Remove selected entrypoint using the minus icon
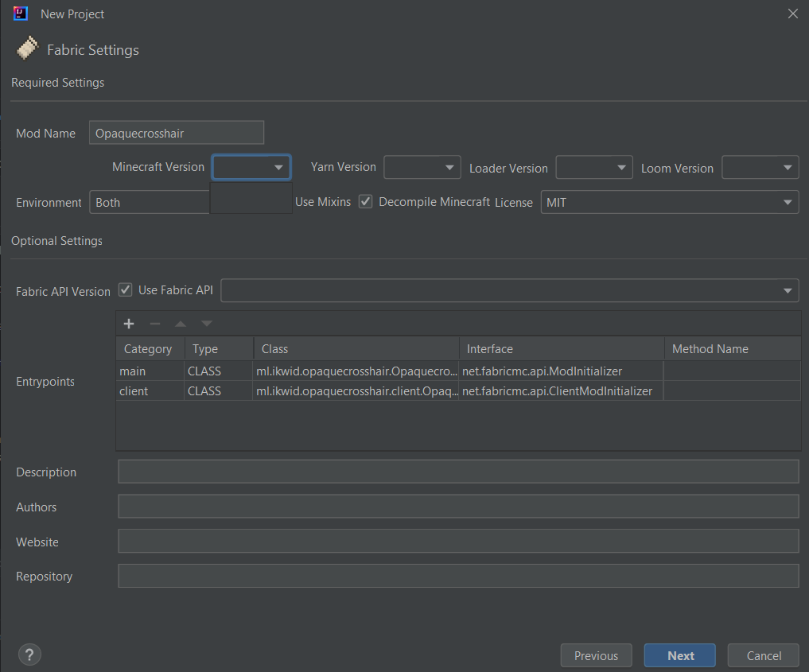 coord(154,324)
